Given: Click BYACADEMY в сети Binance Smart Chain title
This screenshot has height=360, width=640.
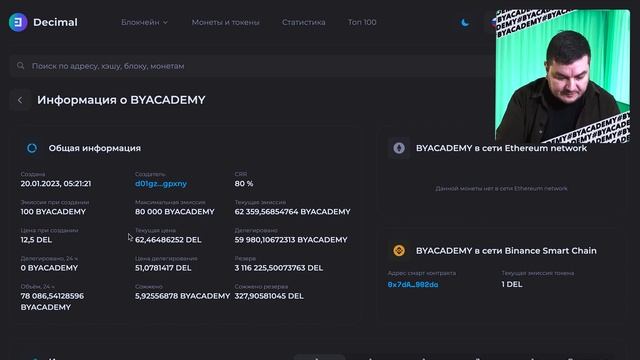Looking at the screenshot, I should [x=506, y=251].
